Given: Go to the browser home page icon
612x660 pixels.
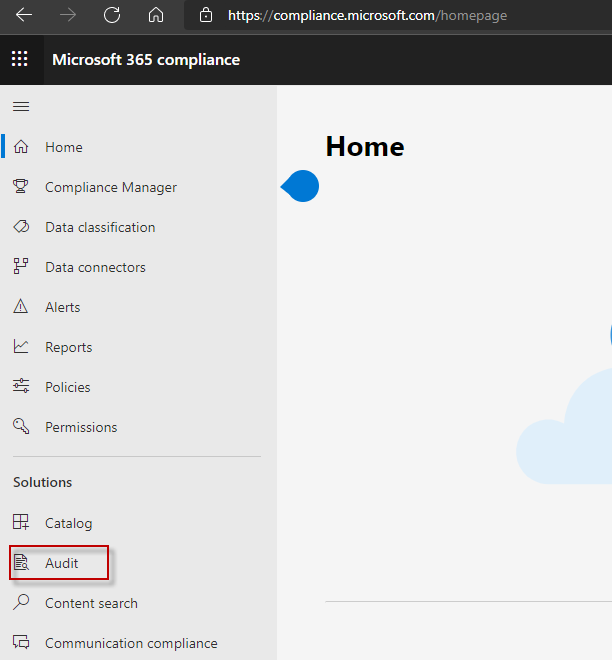Looking at the screenshot, I should (156, 15).
